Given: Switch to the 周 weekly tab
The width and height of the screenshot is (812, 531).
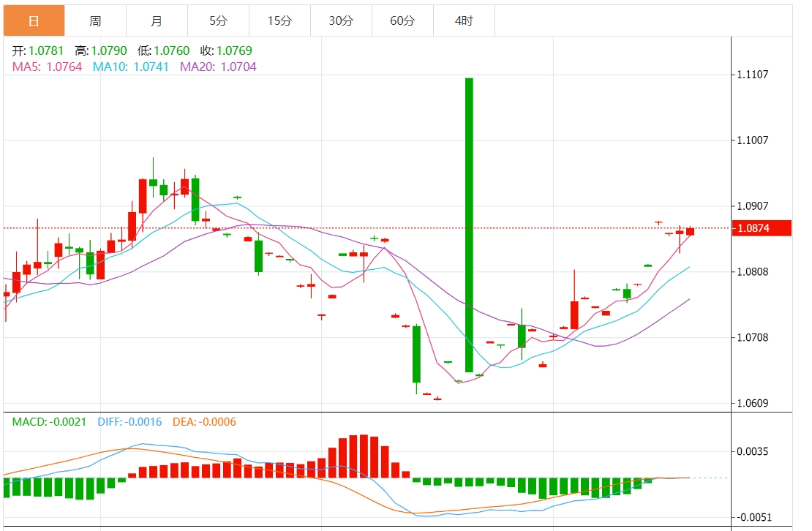Looking at the screenshot, I should (x=95, y=20).
